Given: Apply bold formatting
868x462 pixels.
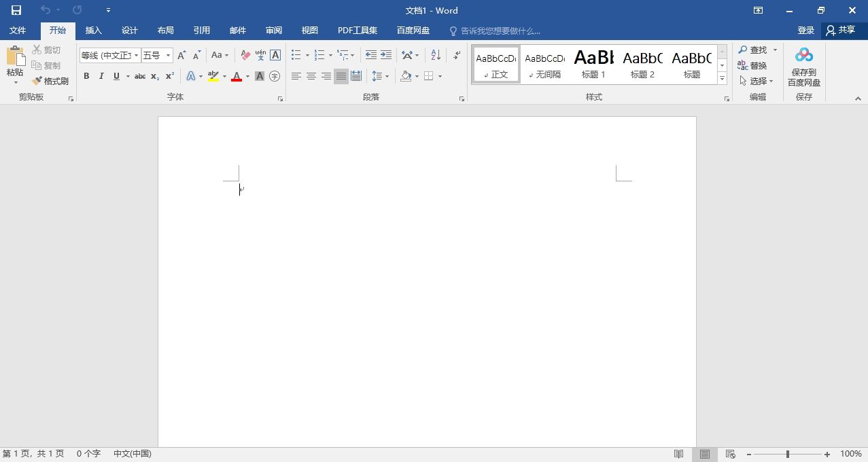Looking at the screenshot, I should tap(86, 75).
